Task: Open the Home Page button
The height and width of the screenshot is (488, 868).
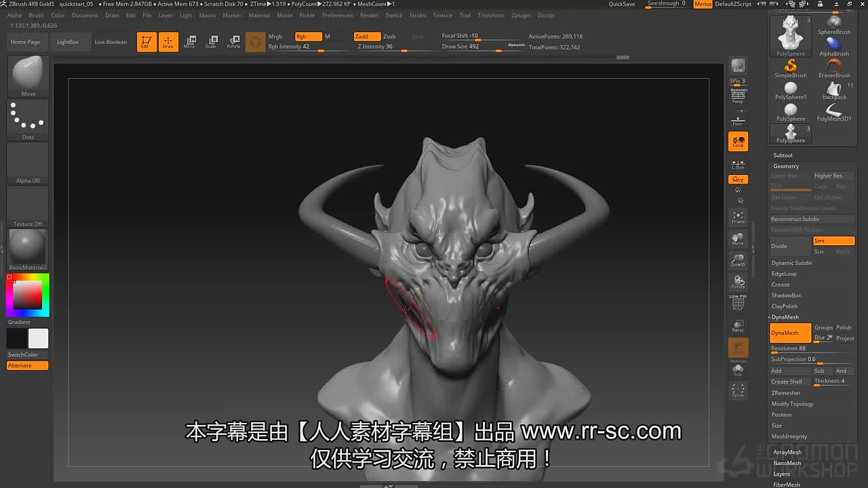Action: tap(26, 42)
